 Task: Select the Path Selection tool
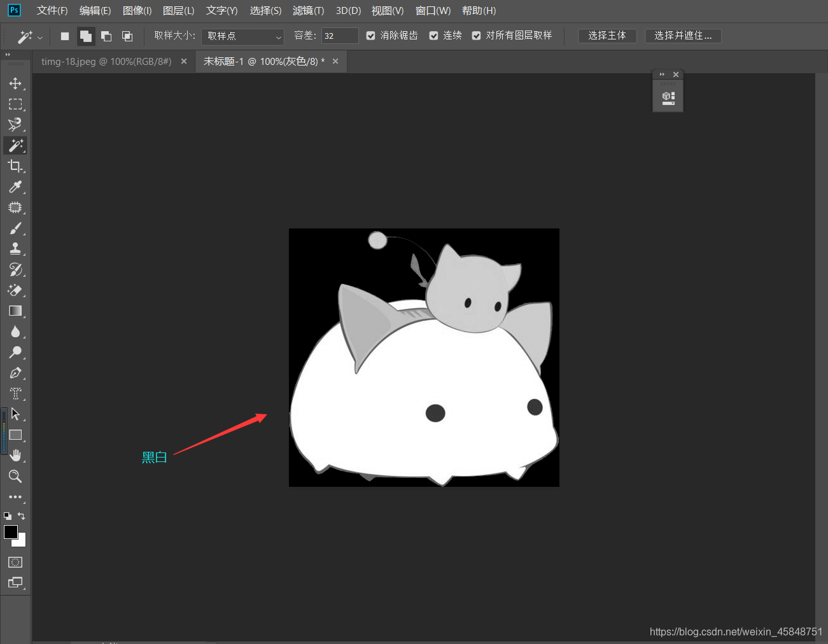(15, 414)
